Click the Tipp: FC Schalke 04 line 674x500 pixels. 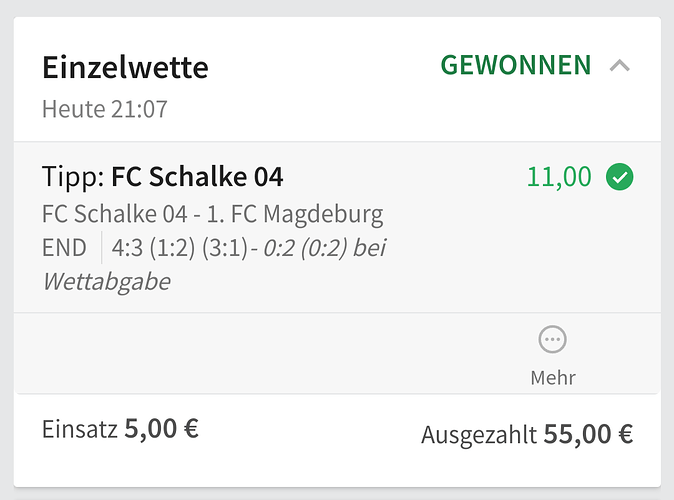click(x=162, y=177)
